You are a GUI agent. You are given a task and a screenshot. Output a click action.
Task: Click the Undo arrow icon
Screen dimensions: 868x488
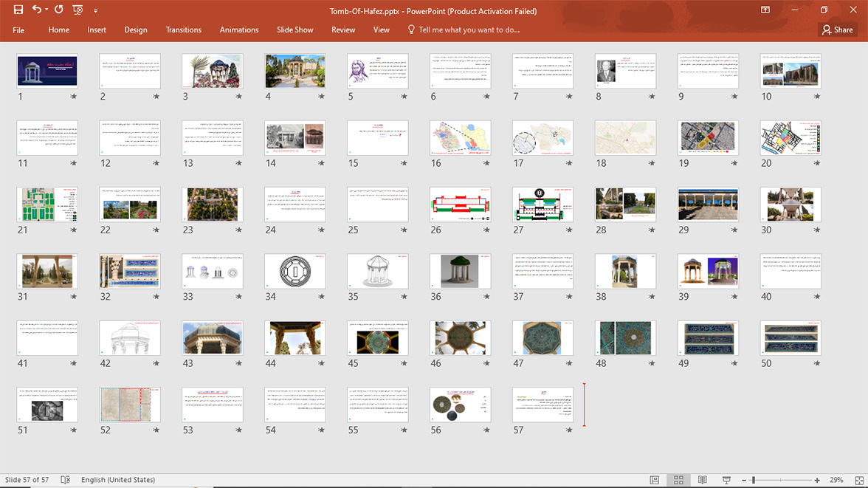pyautogui.click(x=36, y=10)
